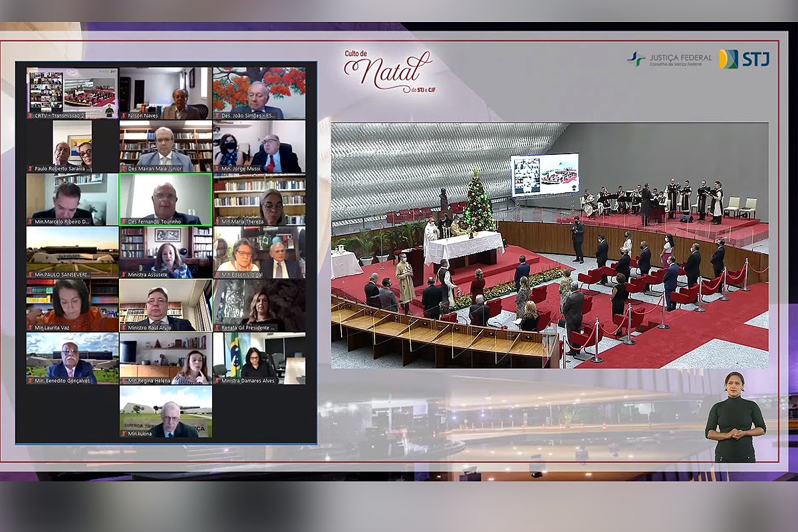798x532 pixels.
Task: Click the muted mic icon beside Nilson Naves
Action: pyautogui.click(x=124, y=116)
